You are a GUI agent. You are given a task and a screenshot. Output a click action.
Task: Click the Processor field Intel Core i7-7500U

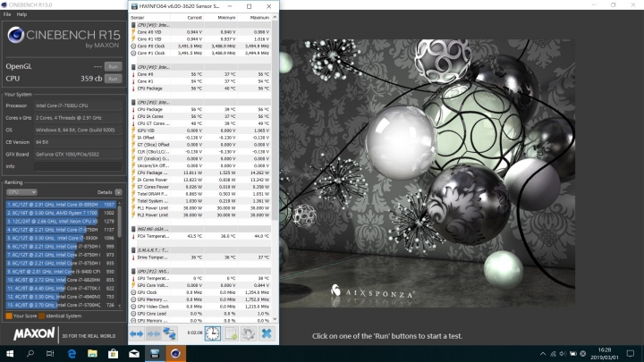point(78,105)
